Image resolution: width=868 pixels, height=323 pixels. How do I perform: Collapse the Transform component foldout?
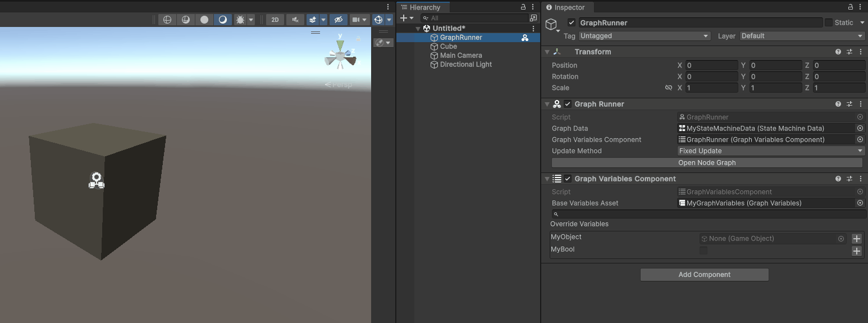547,52
